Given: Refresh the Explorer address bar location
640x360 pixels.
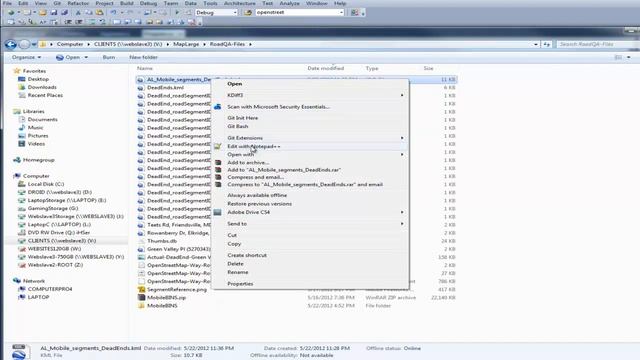Looking at the screenshot, I should [547, 44].
